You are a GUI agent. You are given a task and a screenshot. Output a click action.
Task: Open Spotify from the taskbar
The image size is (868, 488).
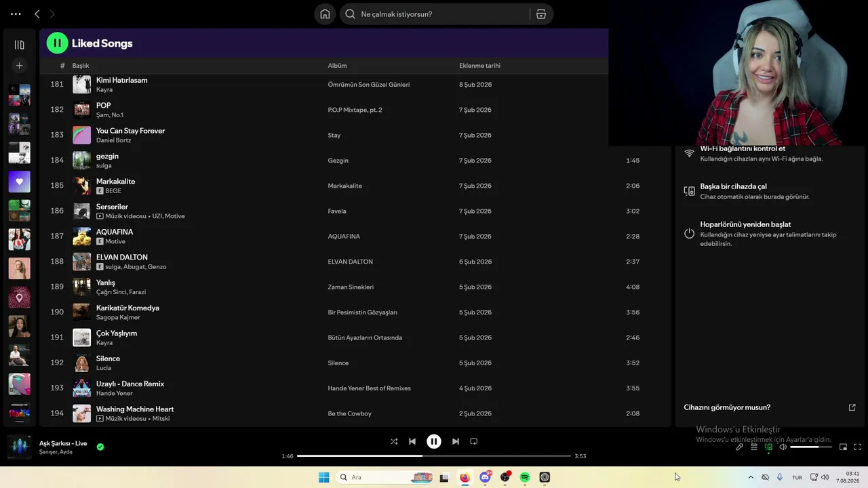coord(525,477)
